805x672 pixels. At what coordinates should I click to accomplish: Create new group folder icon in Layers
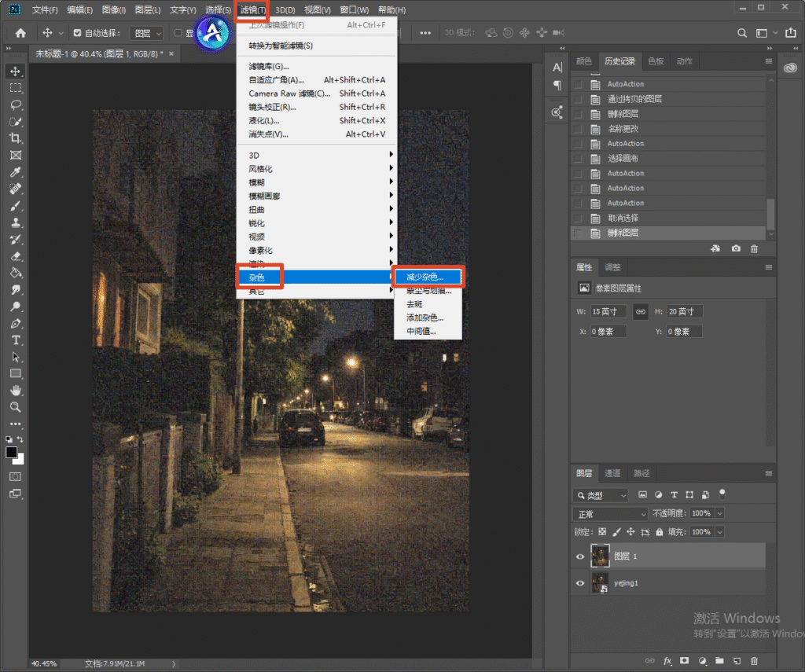click(x=719, y=661)
